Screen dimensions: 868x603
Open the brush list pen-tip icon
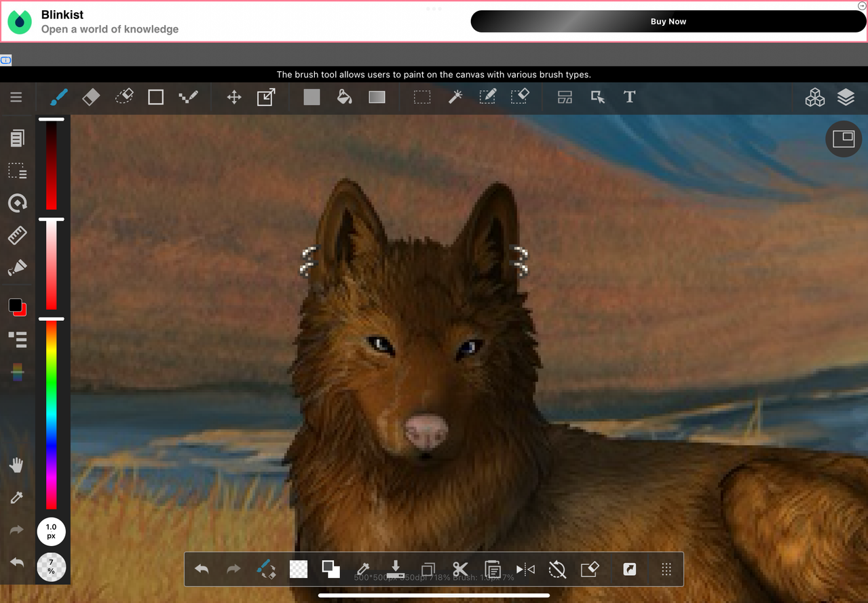click(17, 268)
